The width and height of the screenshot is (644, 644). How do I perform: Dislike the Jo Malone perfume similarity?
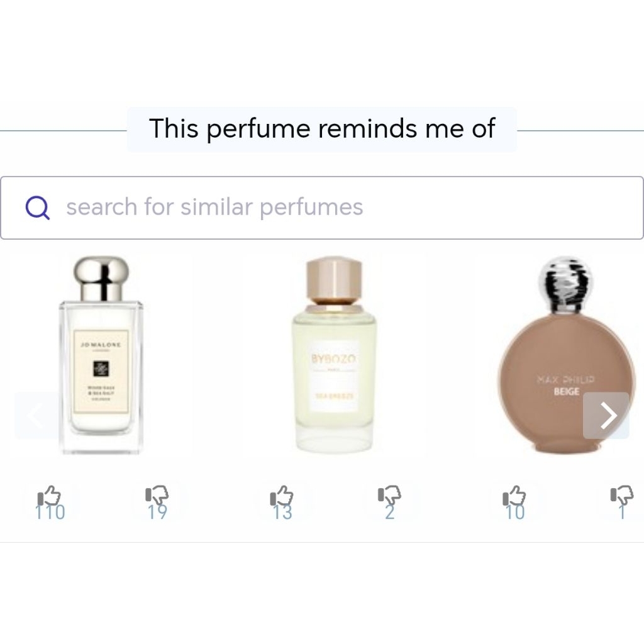(x=157, y=496)
